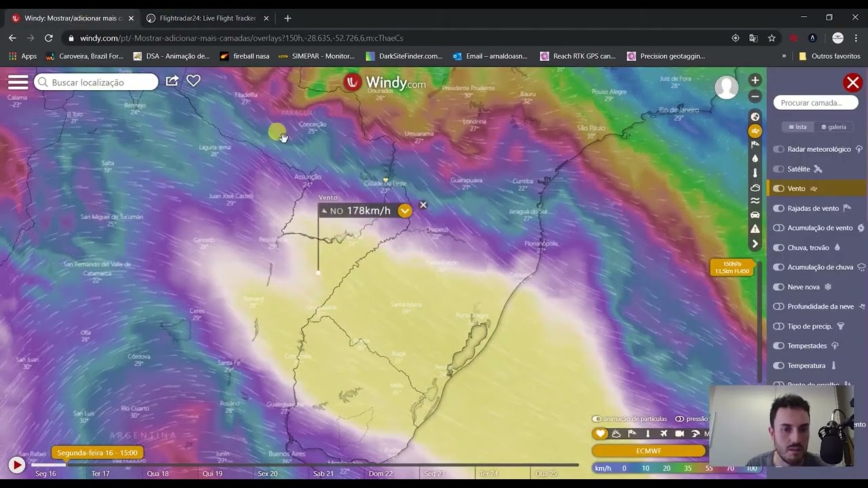868x488 pixels.
Task: Toggle the Acumulação de chuva switch
Action: pos(778,267)
